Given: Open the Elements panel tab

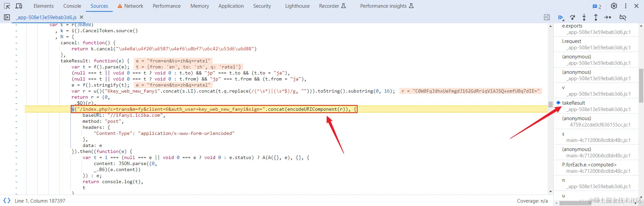Looking at the screenshot, I should 44,6.
